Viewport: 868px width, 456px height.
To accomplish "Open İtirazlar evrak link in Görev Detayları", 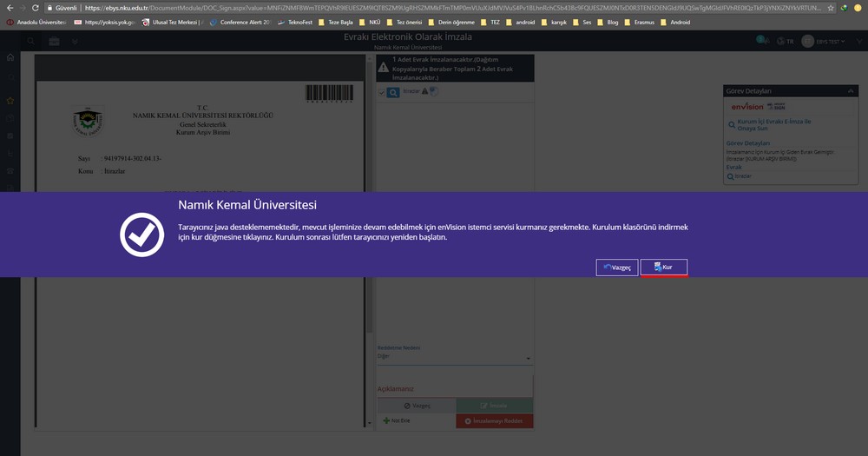I will tap(743, 176).
